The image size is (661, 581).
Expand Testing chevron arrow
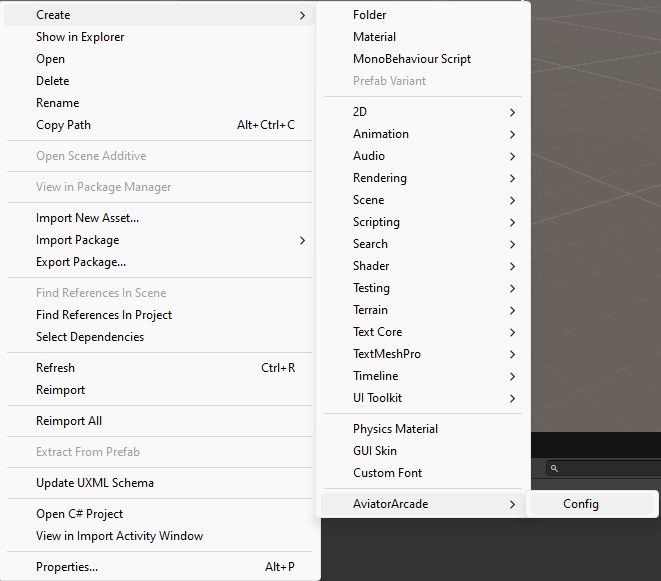[x=512, y=288]
